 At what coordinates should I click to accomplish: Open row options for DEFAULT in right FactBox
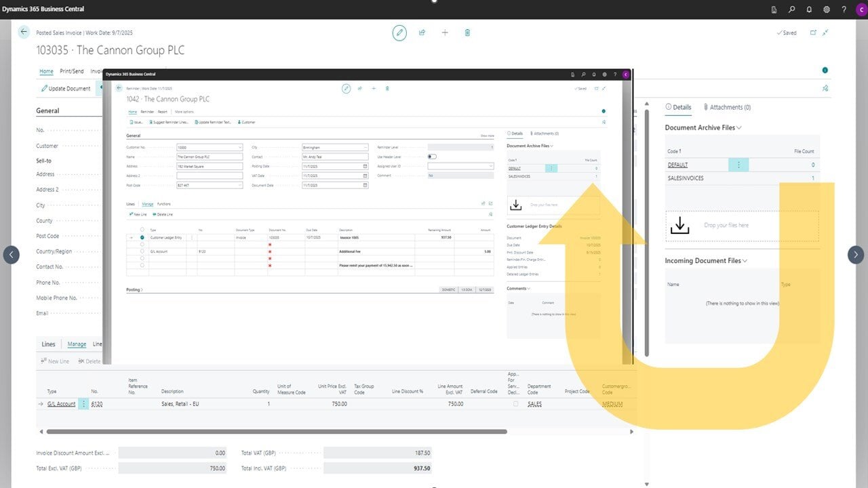(738, 165)
